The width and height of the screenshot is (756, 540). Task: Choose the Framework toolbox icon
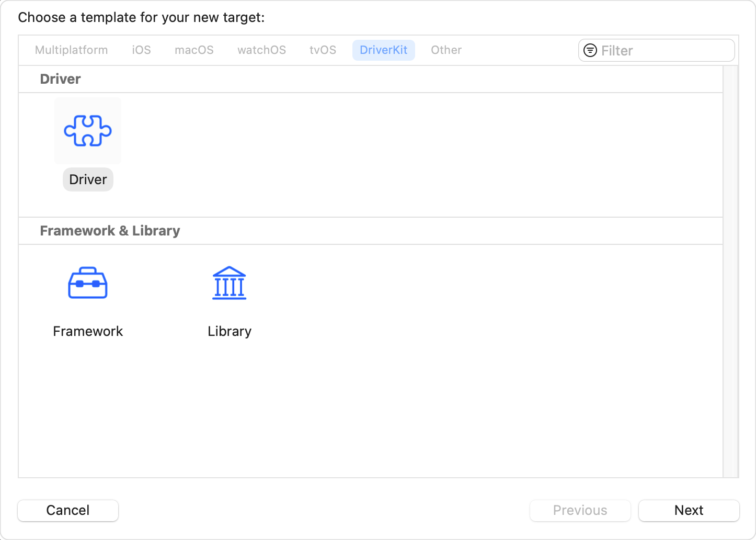tap(88, 283)
